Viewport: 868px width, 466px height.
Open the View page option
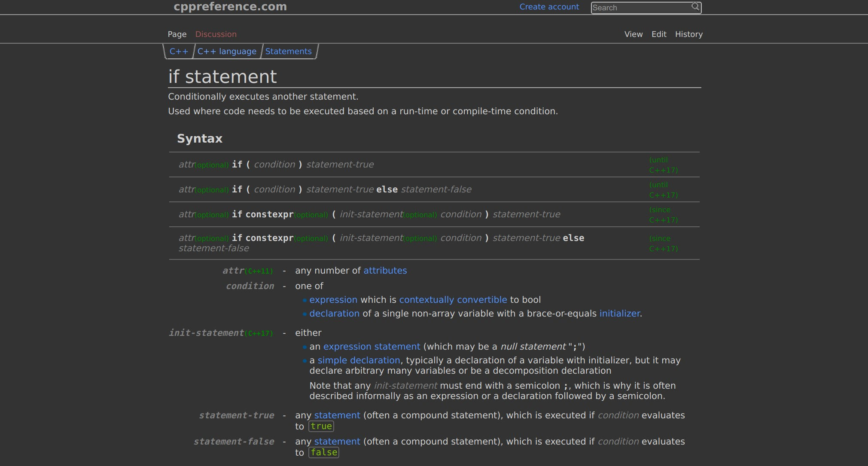coord(633,34)
